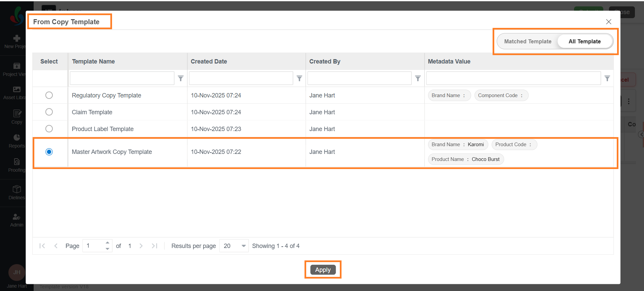Increment the page number stepper up
The image size is (644, 291).
pos(107,243)
